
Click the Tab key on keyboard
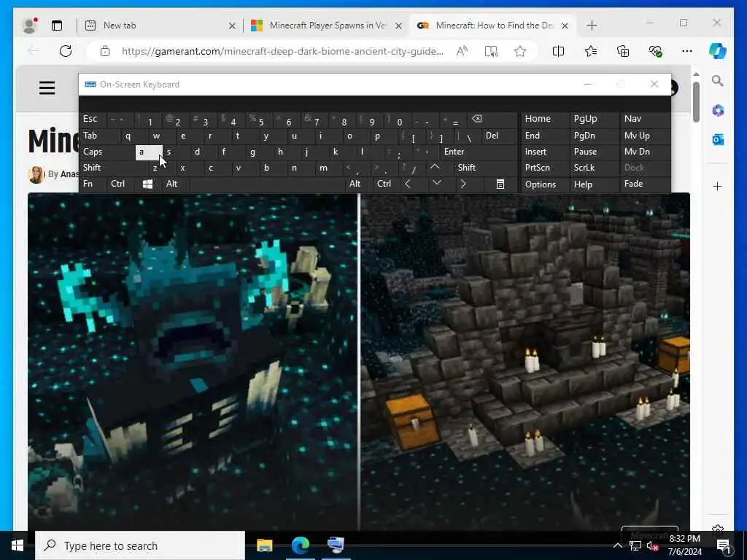[99, 136]
